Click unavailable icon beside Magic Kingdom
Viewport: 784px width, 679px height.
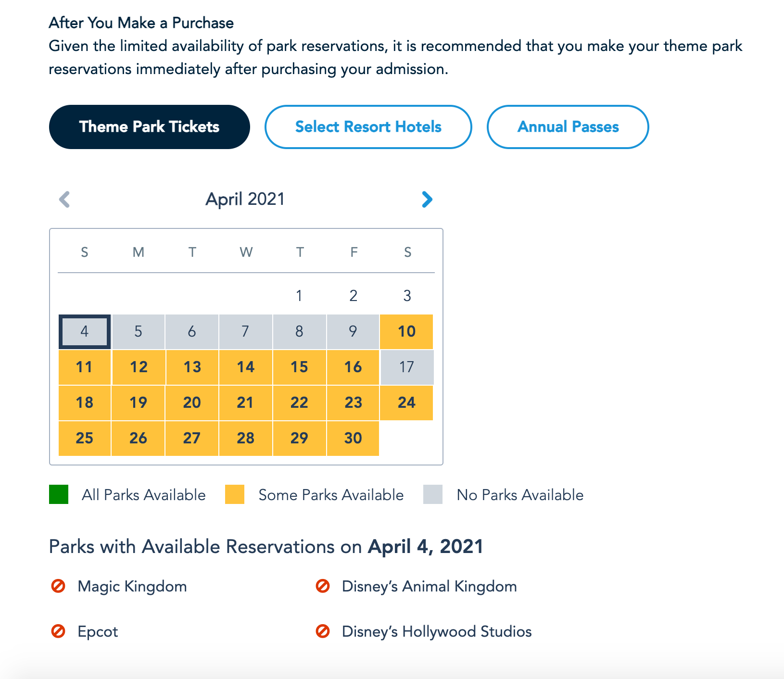(x=58, y=586)
